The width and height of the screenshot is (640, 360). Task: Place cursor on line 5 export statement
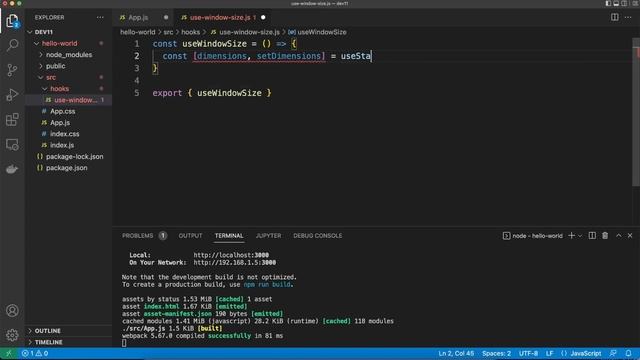click(x=212, y=93)
